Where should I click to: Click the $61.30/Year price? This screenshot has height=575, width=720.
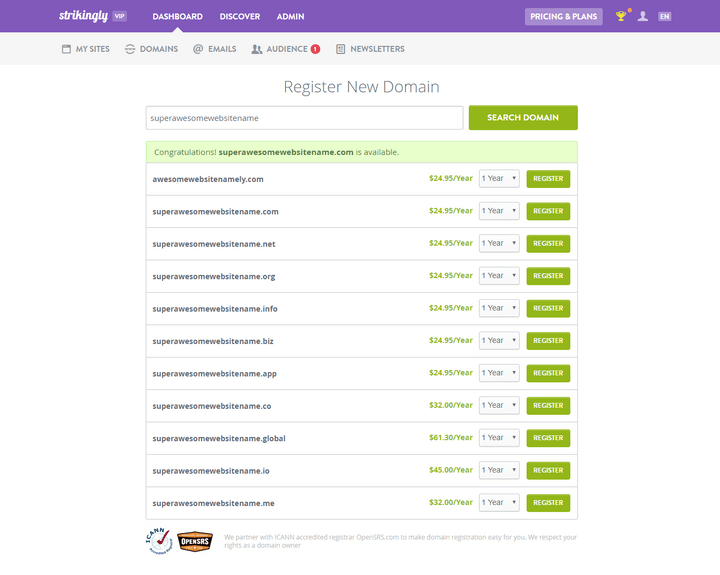pos(451,438)
